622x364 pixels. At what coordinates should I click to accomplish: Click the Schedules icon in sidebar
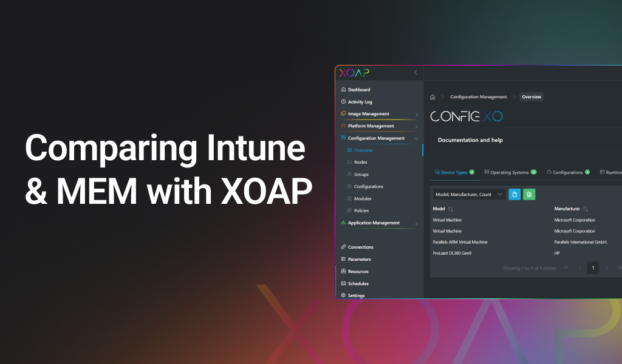pos(344,283)
